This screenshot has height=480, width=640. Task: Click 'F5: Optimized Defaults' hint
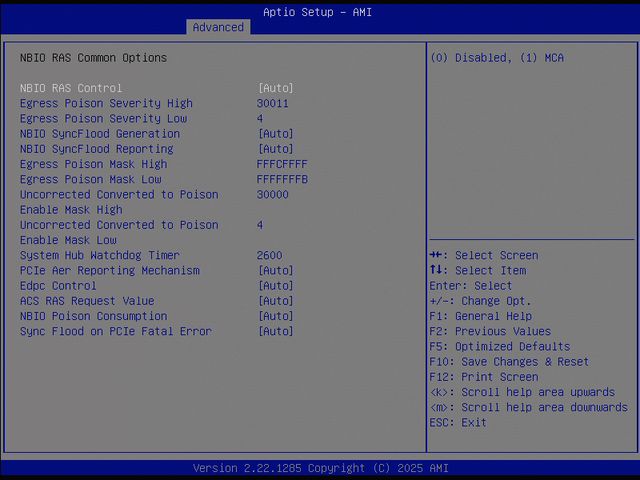500,347
